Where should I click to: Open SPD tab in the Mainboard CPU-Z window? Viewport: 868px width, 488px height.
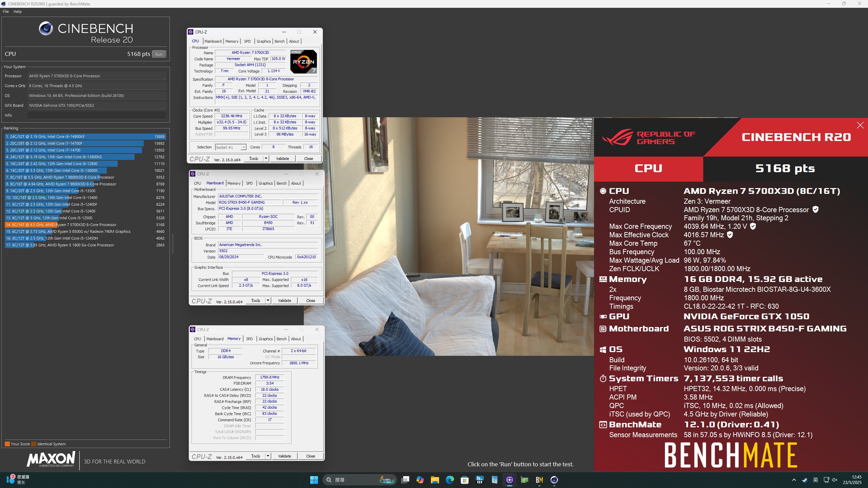[x=250, y=183]
